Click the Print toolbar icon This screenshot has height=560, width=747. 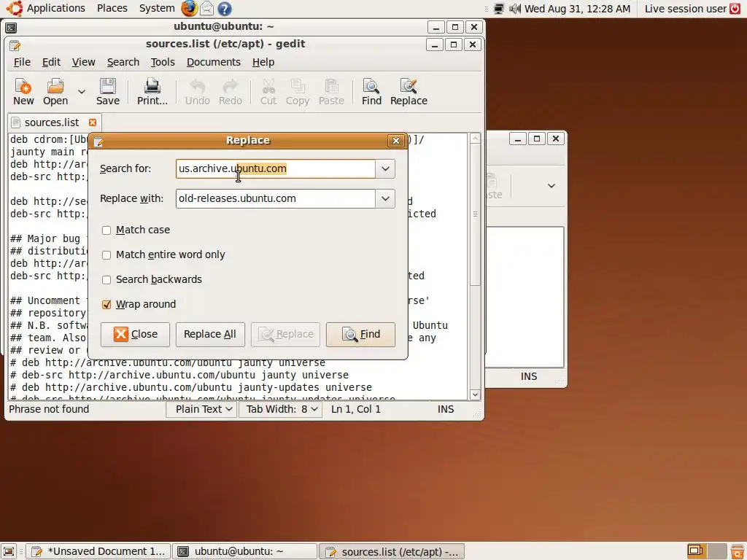point(152,92)
